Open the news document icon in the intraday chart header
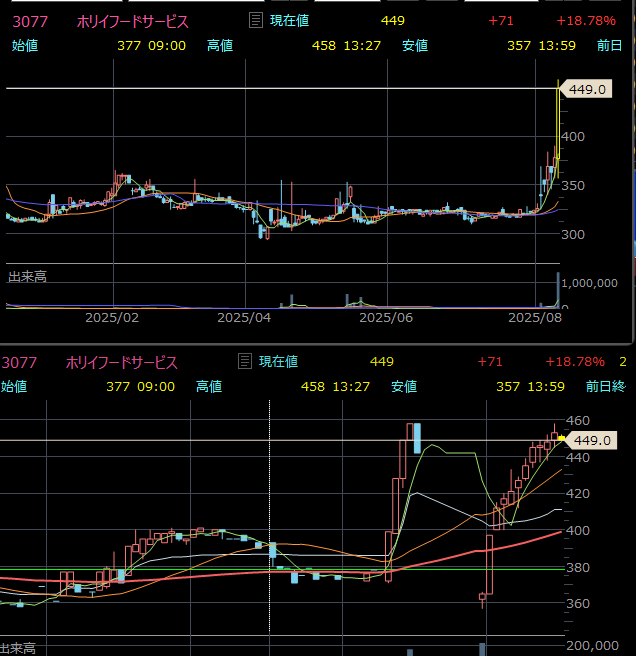Image resolution: width=636 pixels, height=656 pixels. [245, 361]
